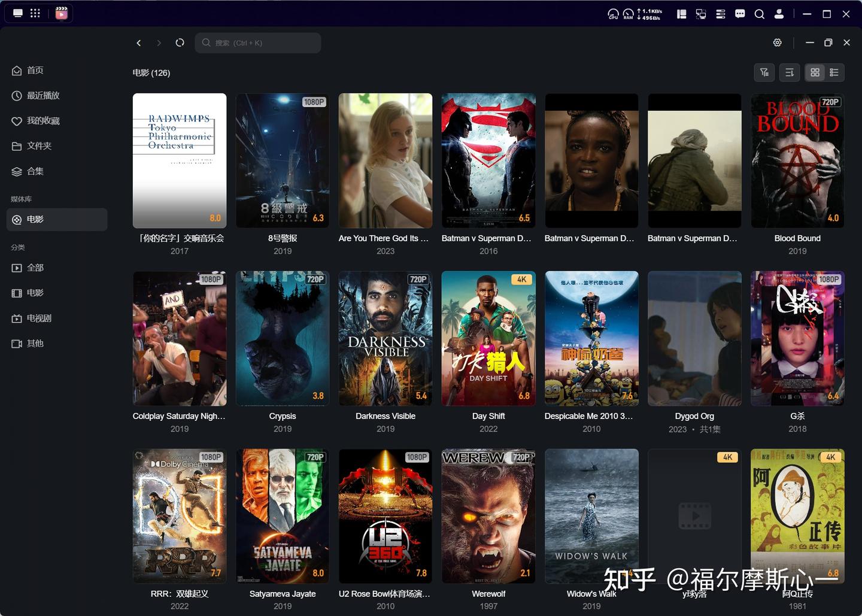Open the app launcher grid icon
862x616 pixels.
tap(35, 13)
